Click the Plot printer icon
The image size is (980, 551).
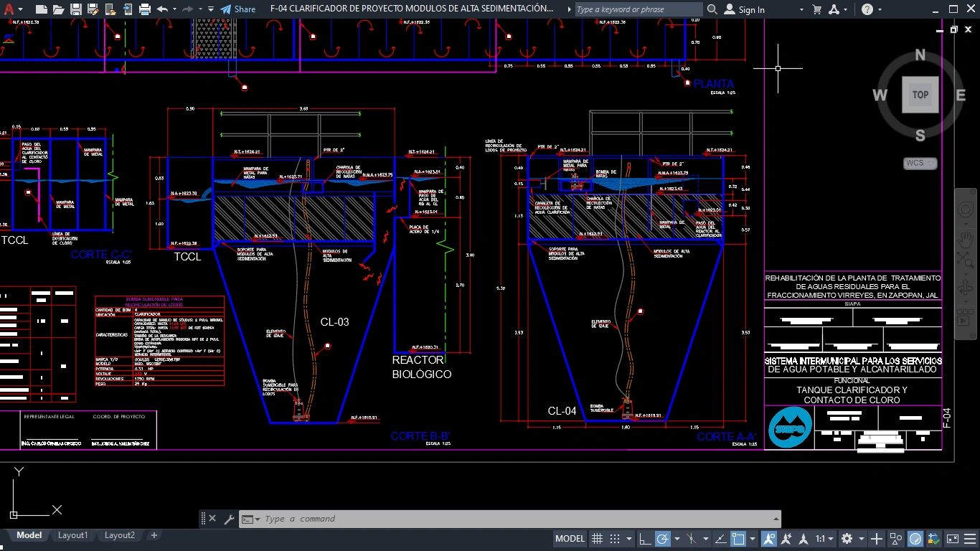tap(145, 9)
